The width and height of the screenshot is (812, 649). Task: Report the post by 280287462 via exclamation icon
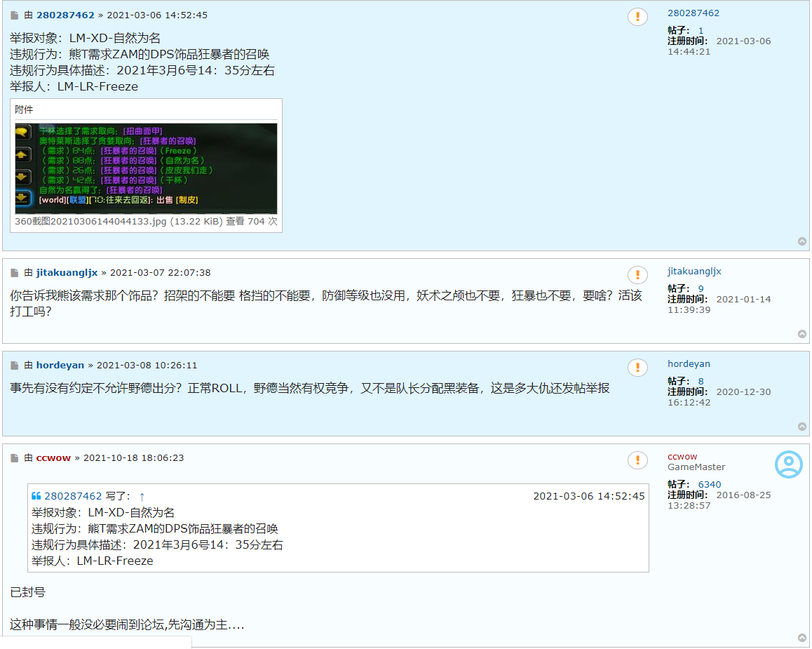click(637, 16)
